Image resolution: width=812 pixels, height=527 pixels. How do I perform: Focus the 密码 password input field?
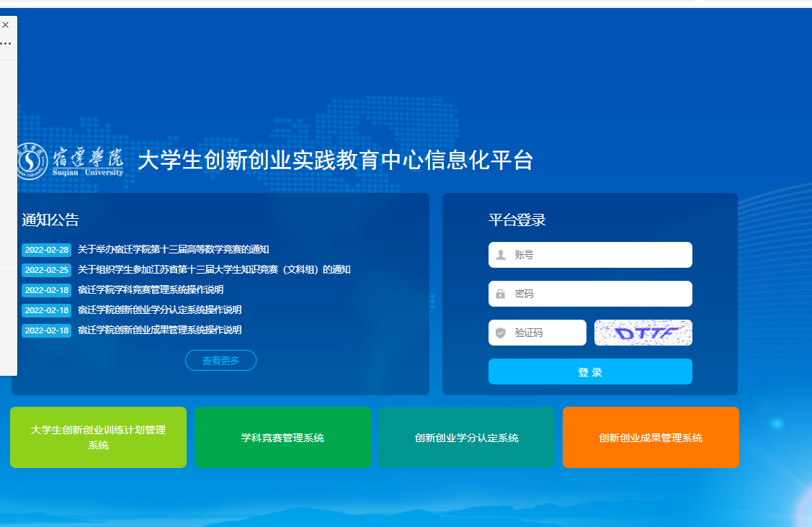[598, 294]
